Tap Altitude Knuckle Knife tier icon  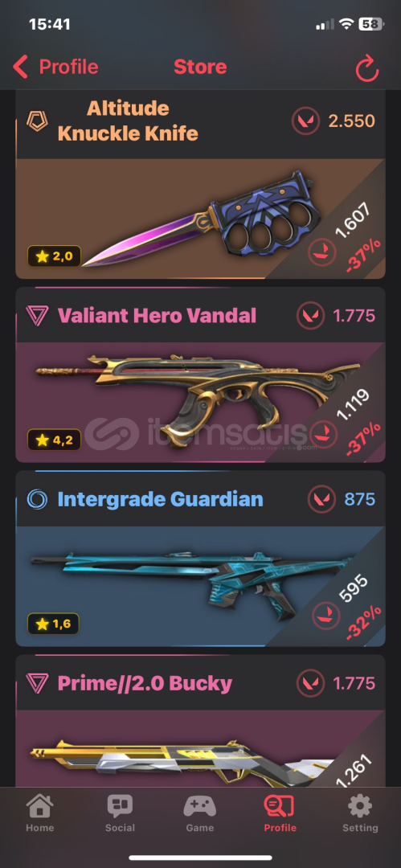point(38,120)
